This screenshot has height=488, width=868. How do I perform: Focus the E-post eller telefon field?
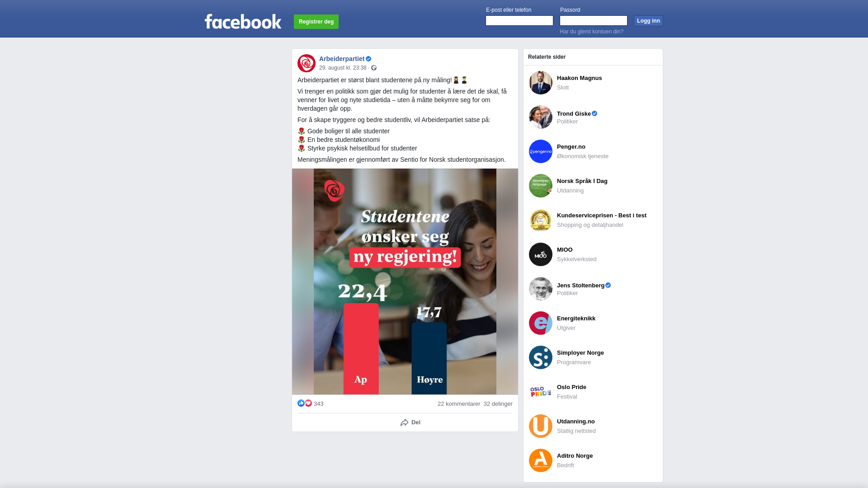[519, 20]
